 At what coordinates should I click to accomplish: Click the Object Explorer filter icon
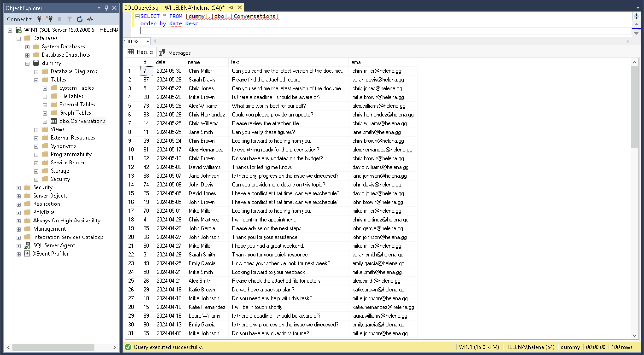point(70,19)
